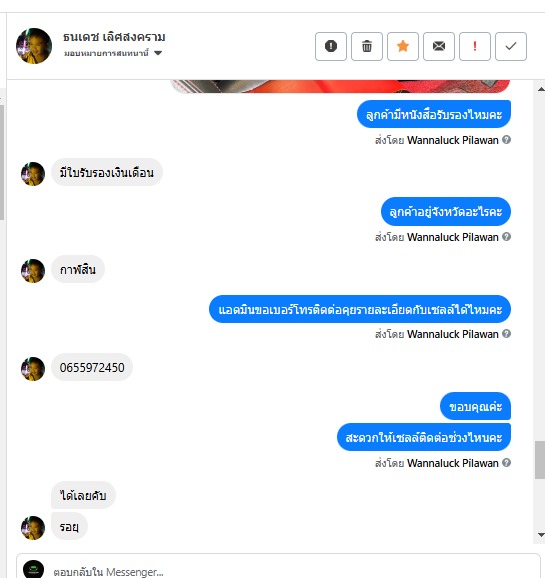
Task: Click the chat scrollbar thumb
Action: click(540, 460)
